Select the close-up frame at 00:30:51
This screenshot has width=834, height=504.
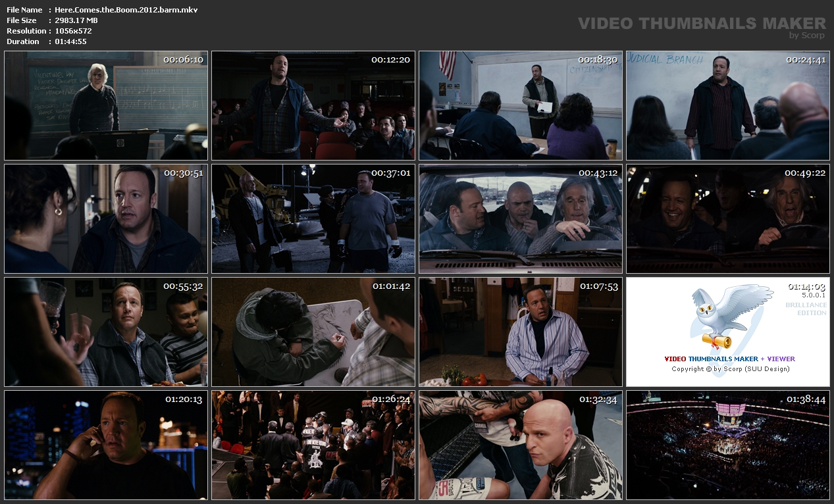106,218
